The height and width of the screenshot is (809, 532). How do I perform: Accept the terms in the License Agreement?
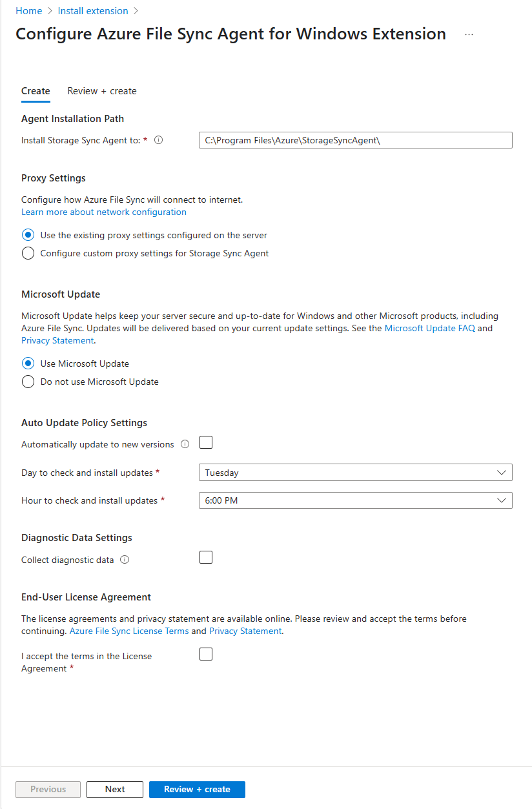tap(205, 653)
